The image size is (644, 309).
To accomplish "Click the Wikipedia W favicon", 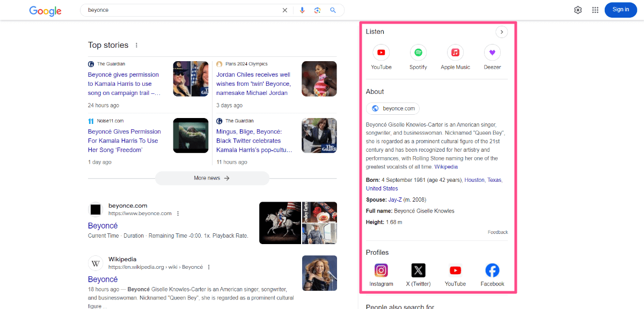I will [x=96, y=263].
